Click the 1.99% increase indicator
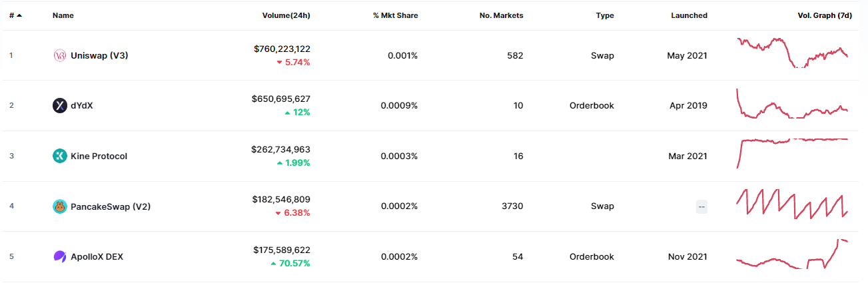This screenshot has width=868, height=285. pyautogui.click(x=293, y=162)
